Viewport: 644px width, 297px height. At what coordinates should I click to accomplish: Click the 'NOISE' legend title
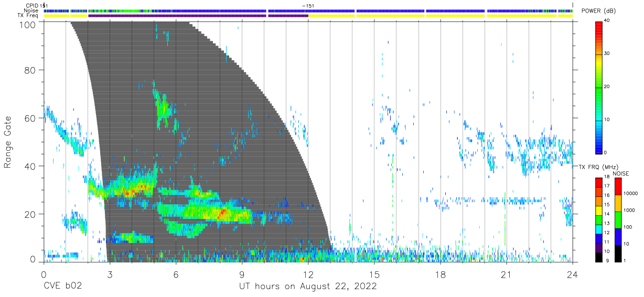(621, 173)
